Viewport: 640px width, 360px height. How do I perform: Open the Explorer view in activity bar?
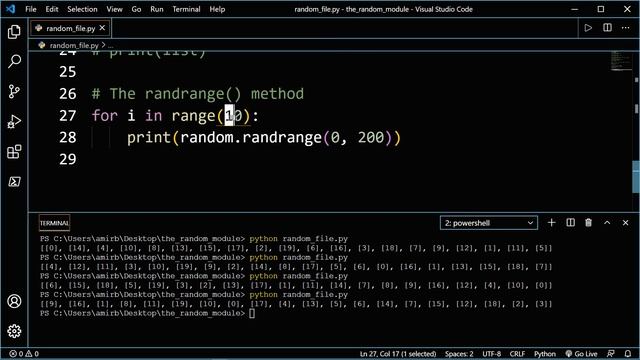coord(14,31)
